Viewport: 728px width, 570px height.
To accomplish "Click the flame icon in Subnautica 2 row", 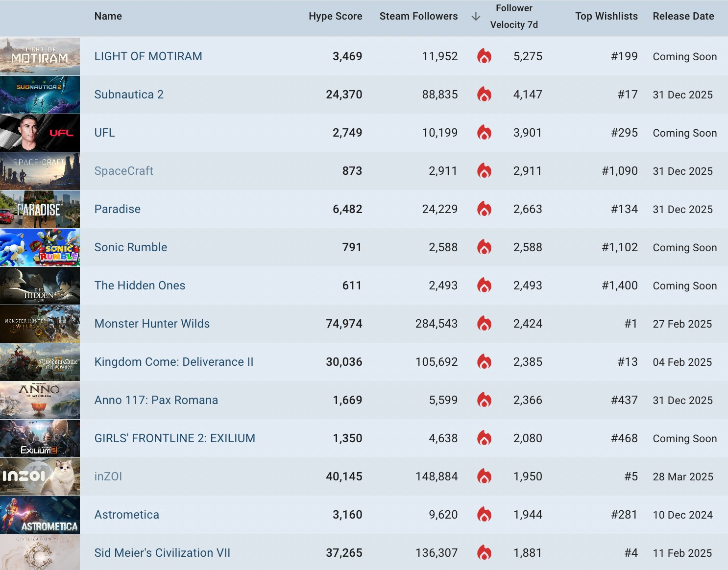I will click(x=484, y=95).
